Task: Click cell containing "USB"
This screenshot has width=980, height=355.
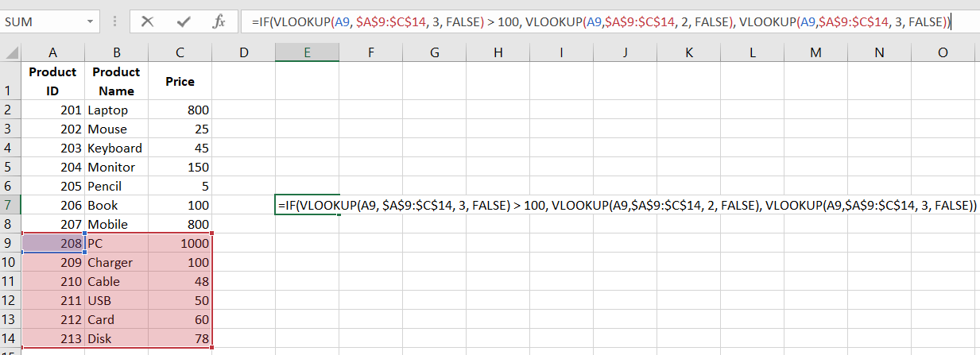Action: click(x=116, y=300)
